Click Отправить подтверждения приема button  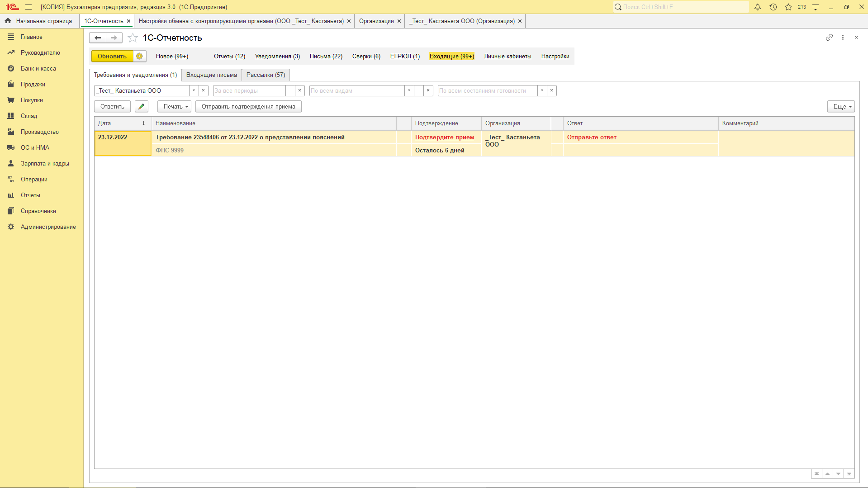(x=248, y=106)
